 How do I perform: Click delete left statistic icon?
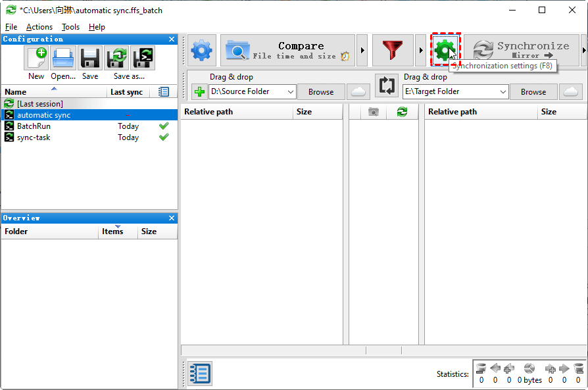click(481, 368)
